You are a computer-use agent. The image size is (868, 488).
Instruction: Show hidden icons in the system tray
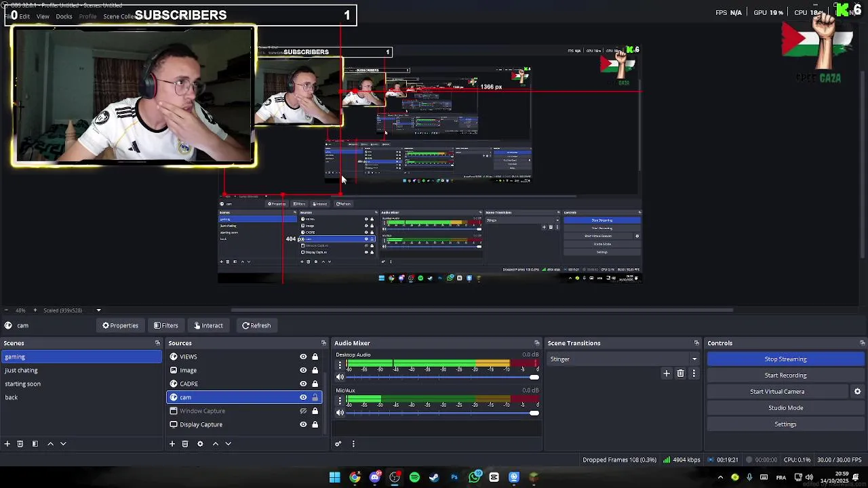click(720, 477)
